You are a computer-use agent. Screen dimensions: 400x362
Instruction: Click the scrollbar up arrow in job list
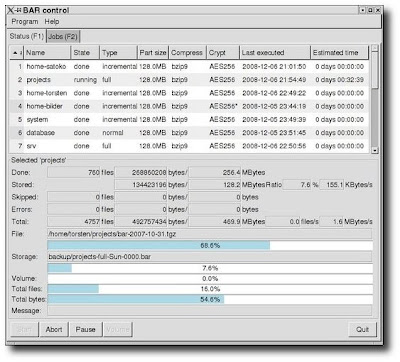click(x=375, y=48)
